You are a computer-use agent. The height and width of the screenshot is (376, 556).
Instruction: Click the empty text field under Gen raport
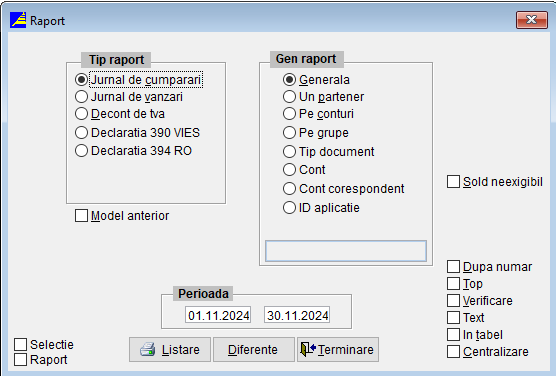(x=346, y=251)
